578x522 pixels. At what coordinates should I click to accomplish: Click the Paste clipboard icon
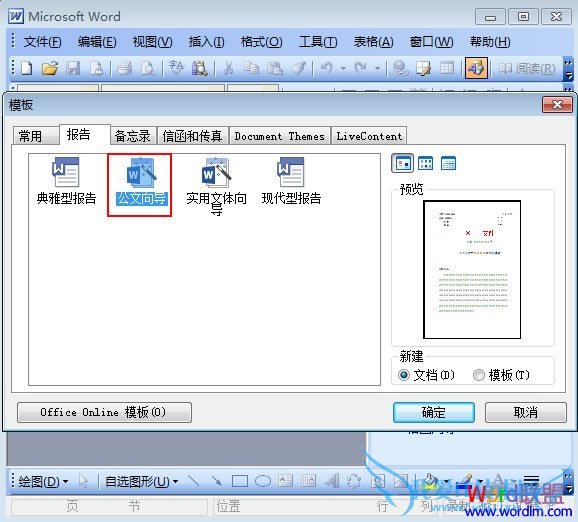point(275,68)
